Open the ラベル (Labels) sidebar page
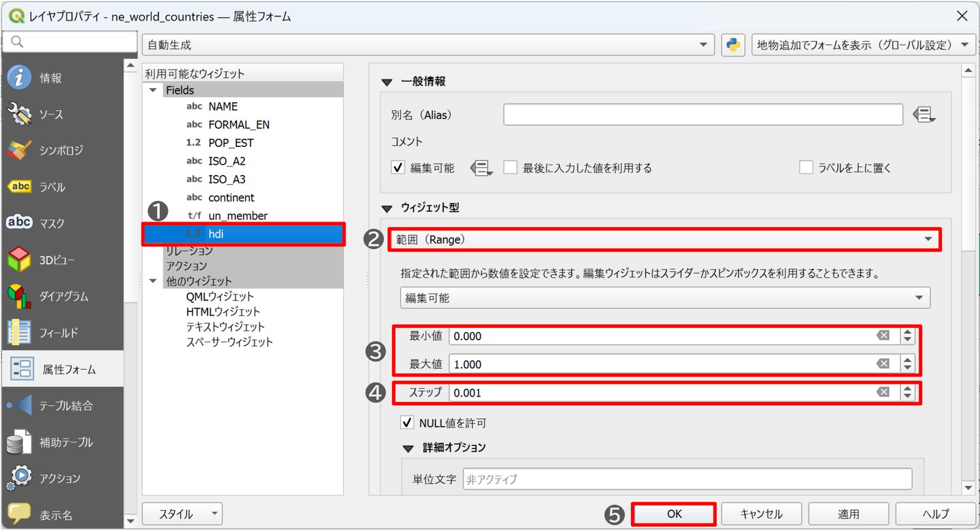The height and width of the screenshot is (530, 980). (x=62, y=187)
